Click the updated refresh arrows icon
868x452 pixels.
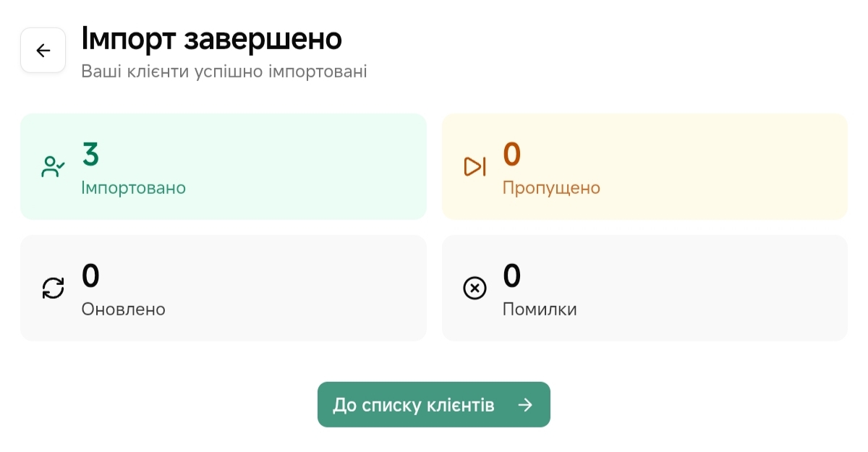[53, 289]
